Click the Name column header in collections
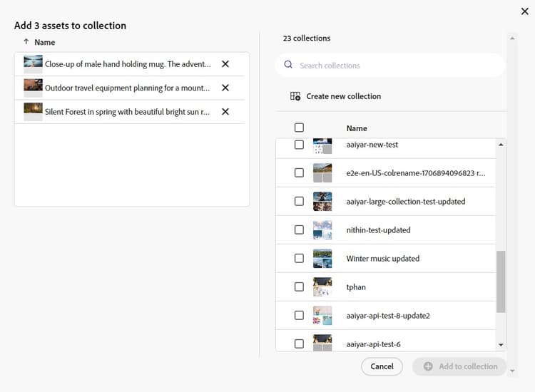The height and width of the screenshot is (392, 535). [x=357, y=128]
